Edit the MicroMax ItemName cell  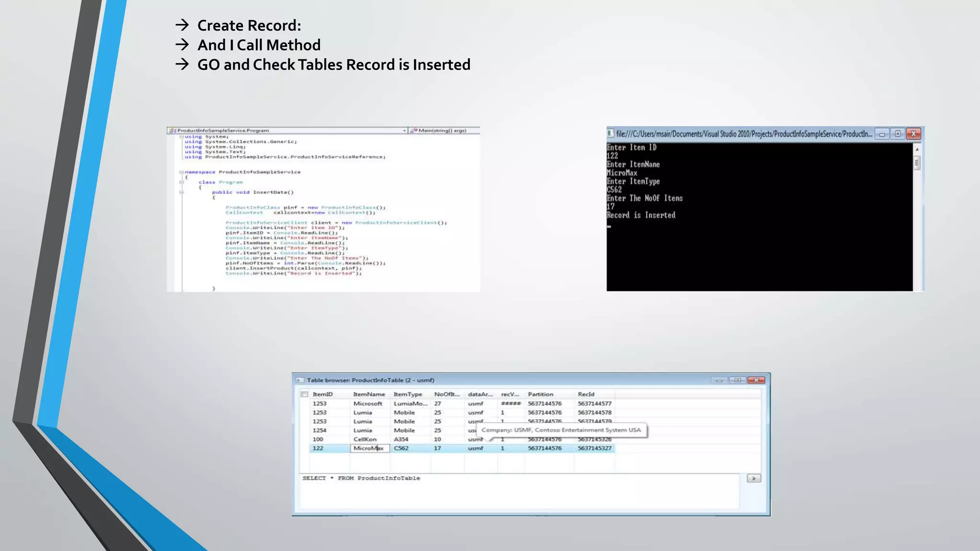370,449
